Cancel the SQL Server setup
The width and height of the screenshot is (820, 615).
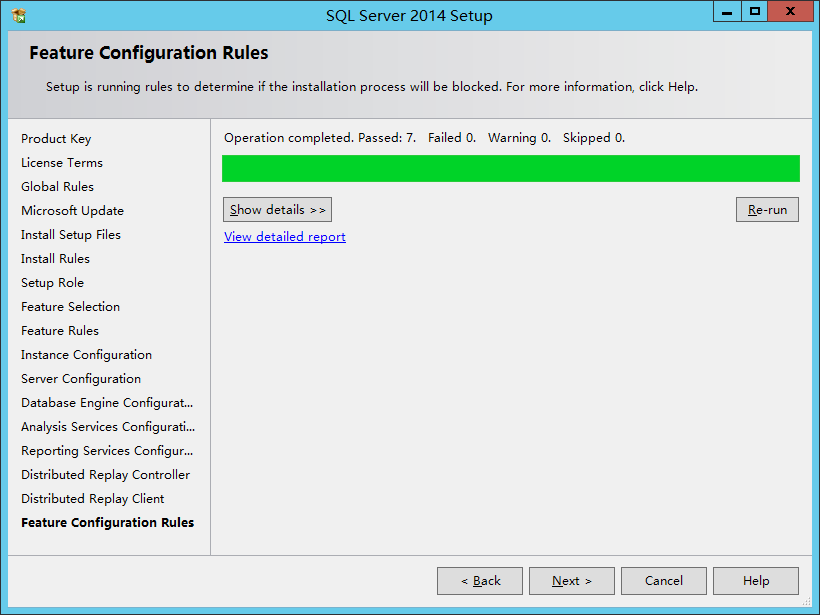click(x=664, y=581)
